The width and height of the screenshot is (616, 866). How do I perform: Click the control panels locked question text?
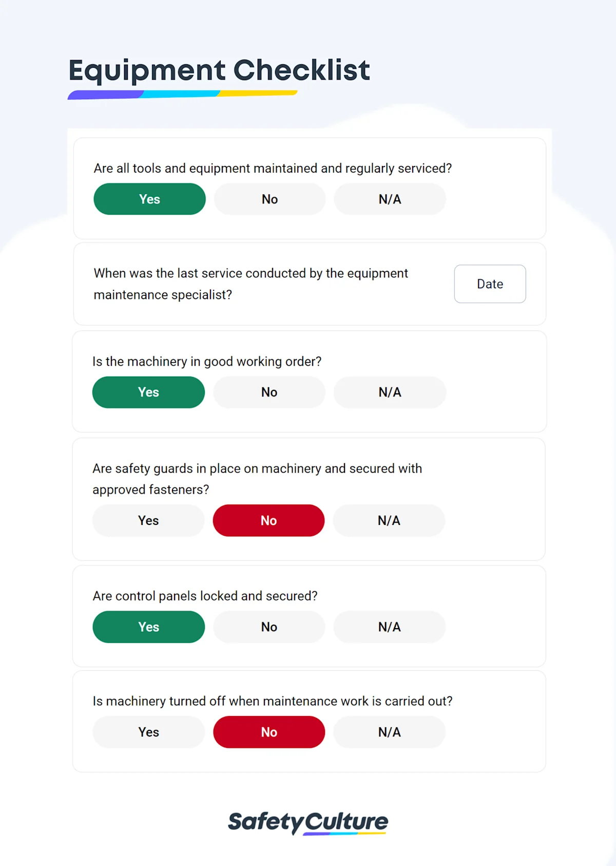[x=205, y=596]
